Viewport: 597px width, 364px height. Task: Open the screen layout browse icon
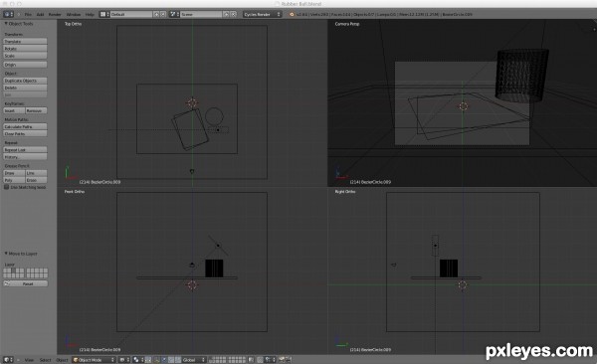104,14
